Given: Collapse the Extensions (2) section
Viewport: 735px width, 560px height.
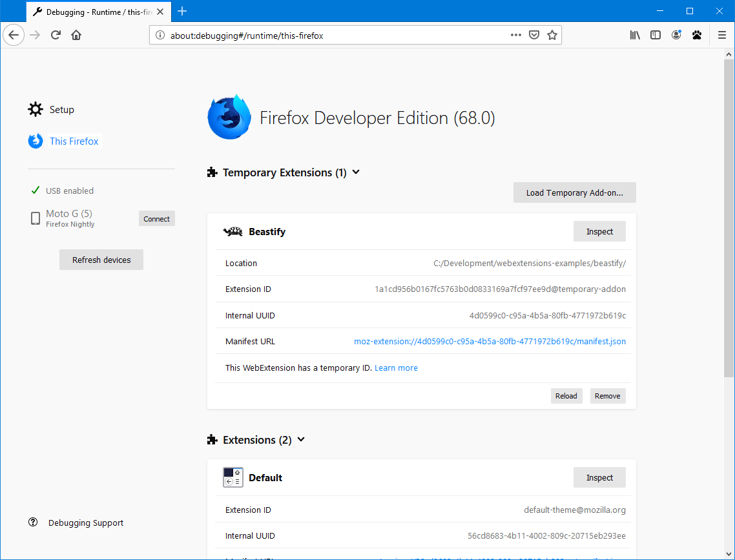Looking at the screenshot, I should [x=301, y=439].
